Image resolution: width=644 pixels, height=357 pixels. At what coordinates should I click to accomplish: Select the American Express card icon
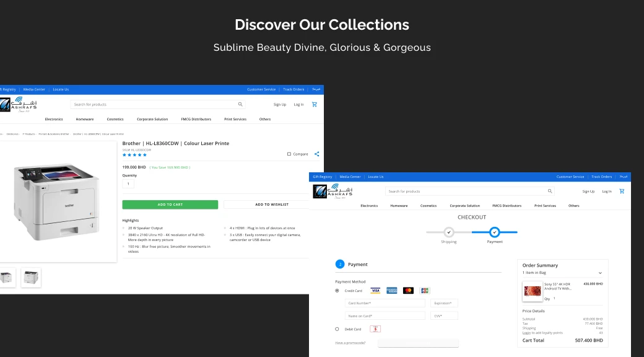(392, 290)
